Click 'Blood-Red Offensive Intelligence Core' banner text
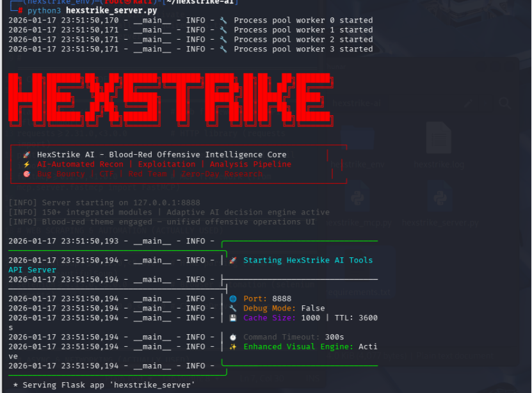 point(197,155)
